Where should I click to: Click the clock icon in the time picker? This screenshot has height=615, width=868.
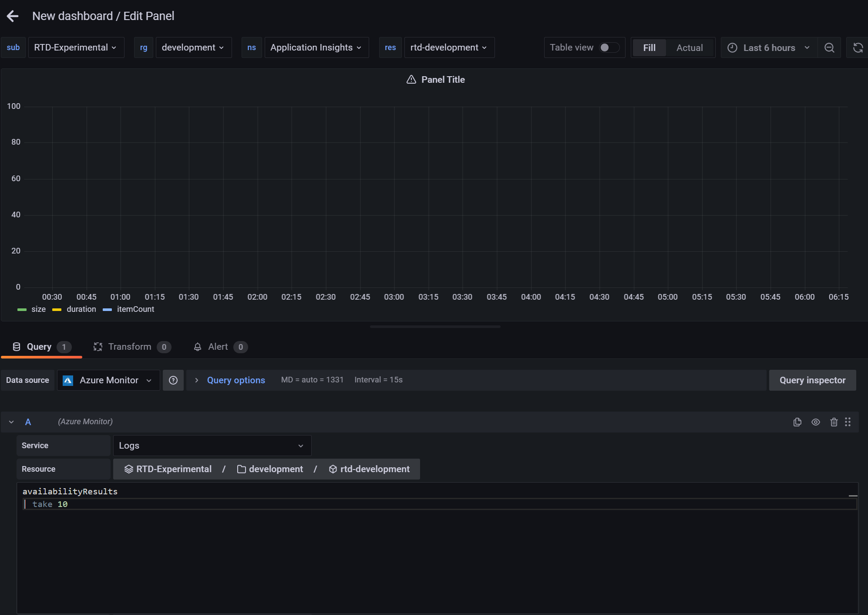733,47
